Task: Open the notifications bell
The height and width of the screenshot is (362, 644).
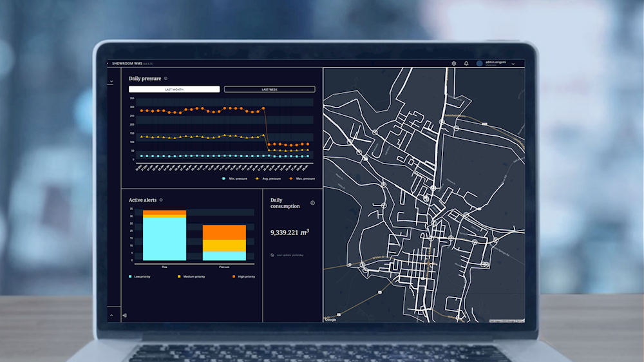Action: tap(466, 64)
